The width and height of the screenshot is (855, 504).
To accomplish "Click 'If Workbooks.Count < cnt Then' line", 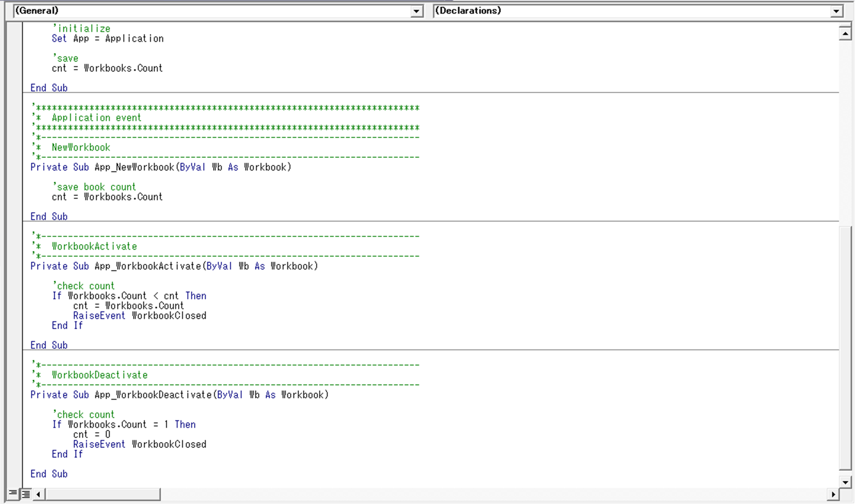I will (x=129, y=296).
